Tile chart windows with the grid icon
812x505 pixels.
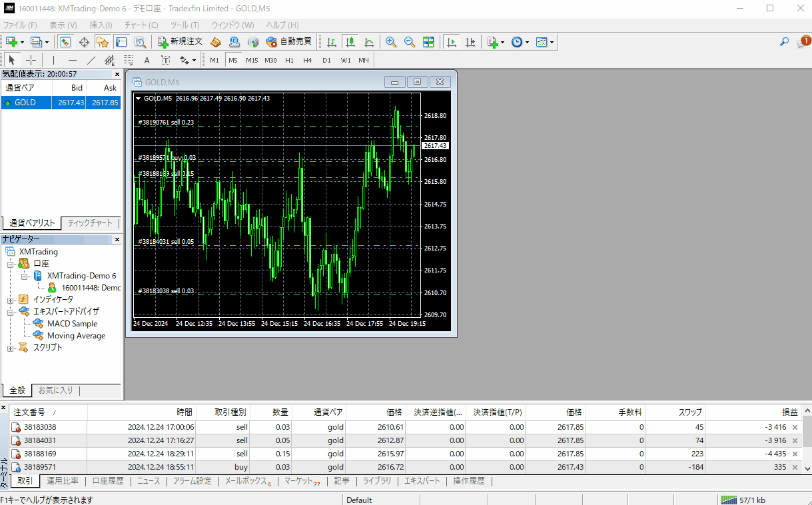click(428, 42)
